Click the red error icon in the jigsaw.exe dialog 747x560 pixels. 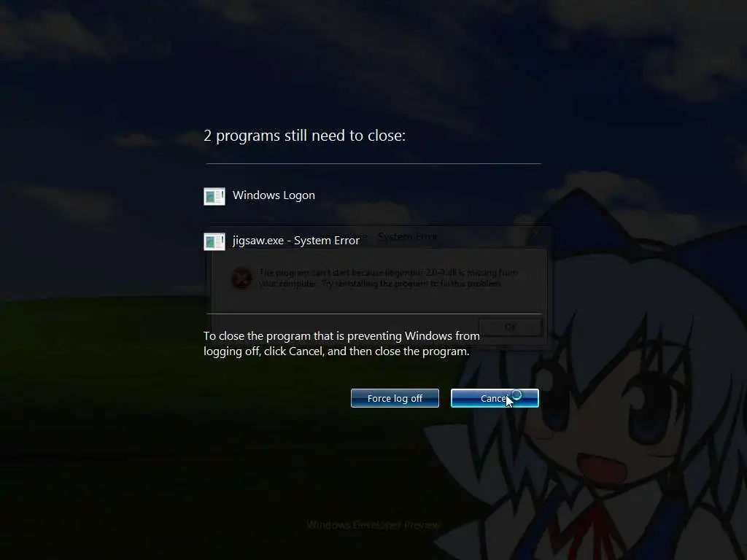(x=241, y=278)
